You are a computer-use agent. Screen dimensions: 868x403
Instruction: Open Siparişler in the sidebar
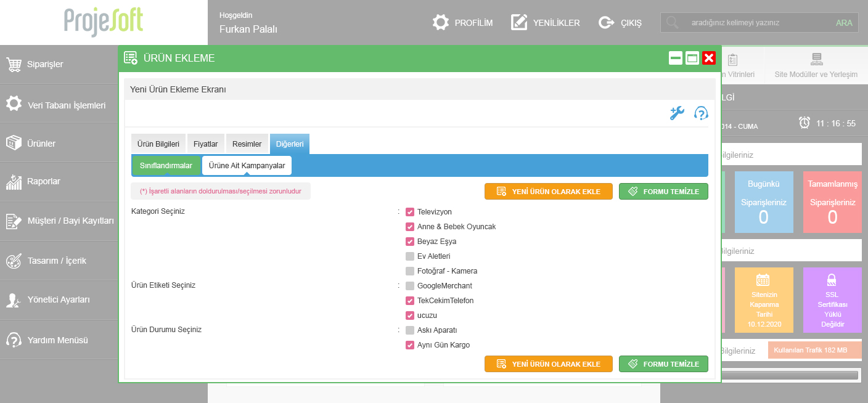45,64
